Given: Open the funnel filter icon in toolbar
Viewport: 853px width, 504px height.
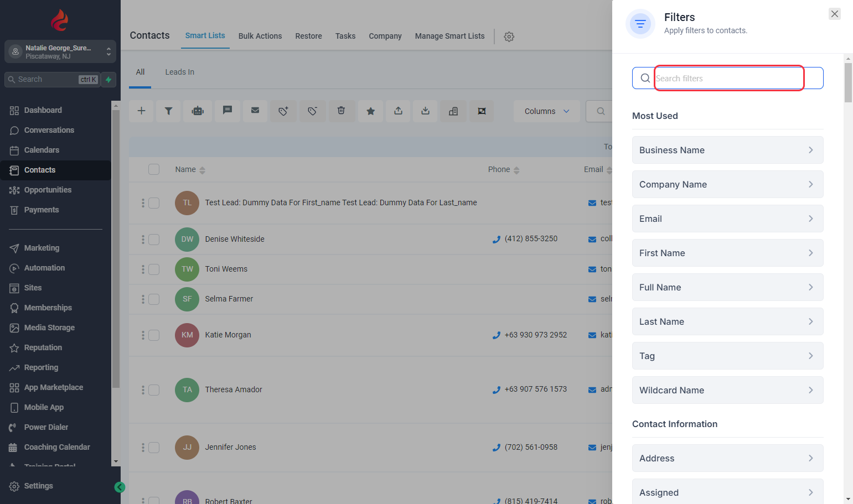Looking at the screenshot, I should coord(169,111).
